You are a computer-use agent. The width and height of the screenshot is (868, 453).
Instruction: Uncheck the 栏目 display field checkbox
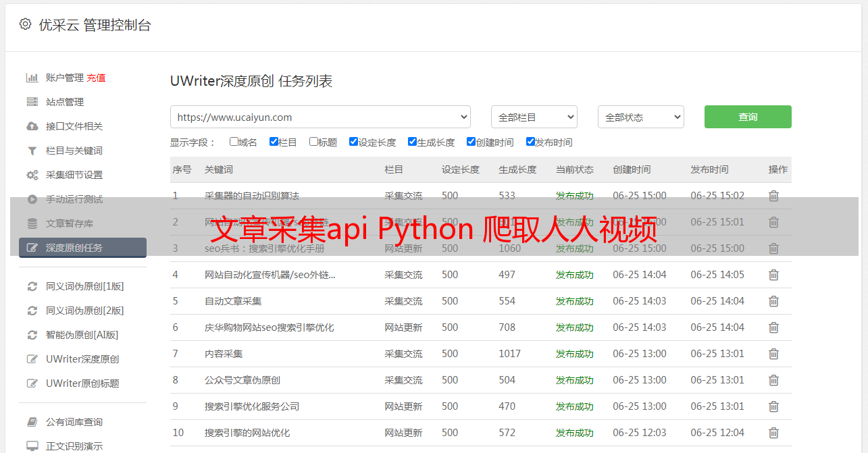click(x=274, y=142)
